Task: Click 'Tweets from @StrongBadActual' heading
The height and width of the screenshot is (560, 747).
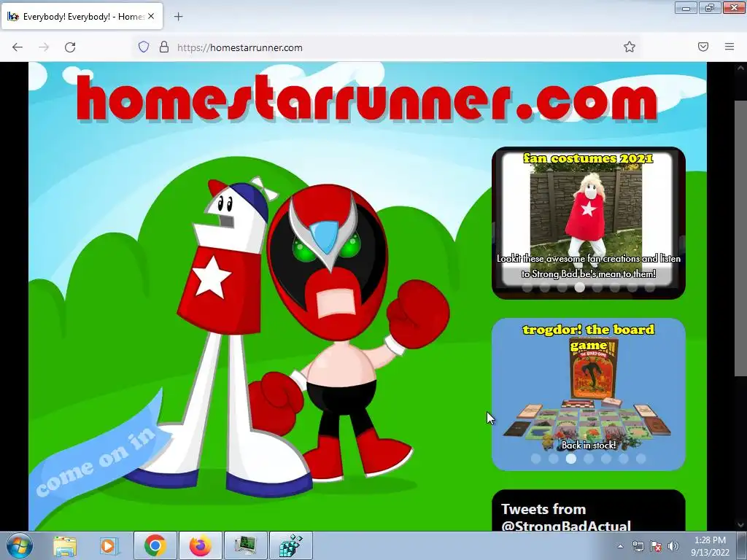Action: pyautogui.click(x=566, y=517)
